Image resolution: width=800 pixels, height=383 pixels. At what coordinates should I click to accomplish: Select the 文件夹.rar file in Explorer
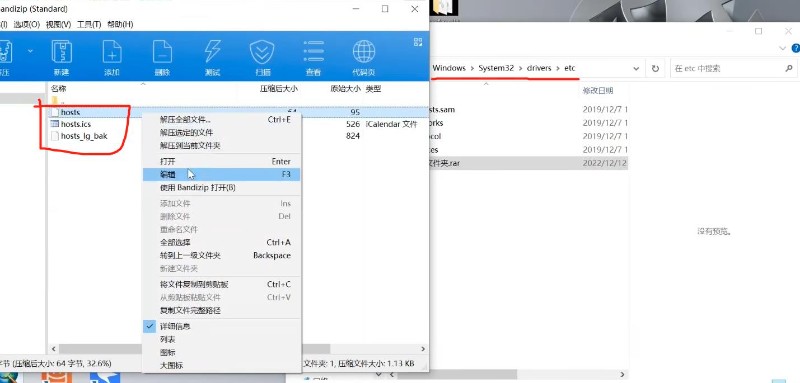529,163
